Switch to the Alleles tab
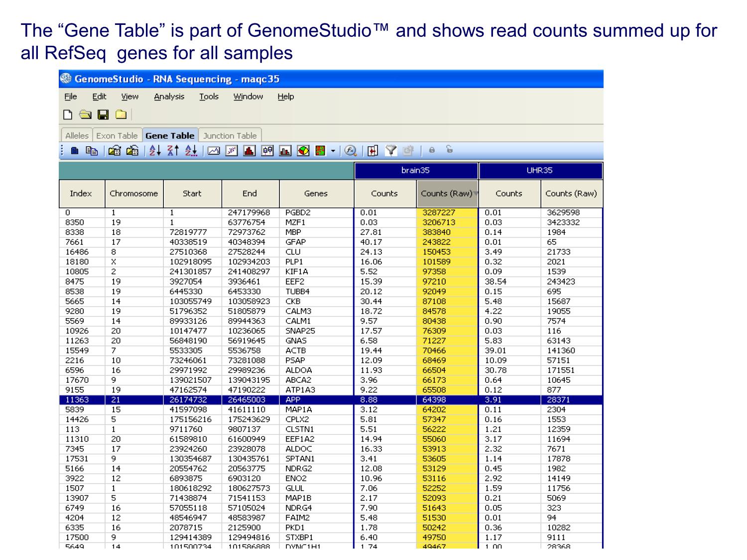The image size is (747, 560). point(77,135)
